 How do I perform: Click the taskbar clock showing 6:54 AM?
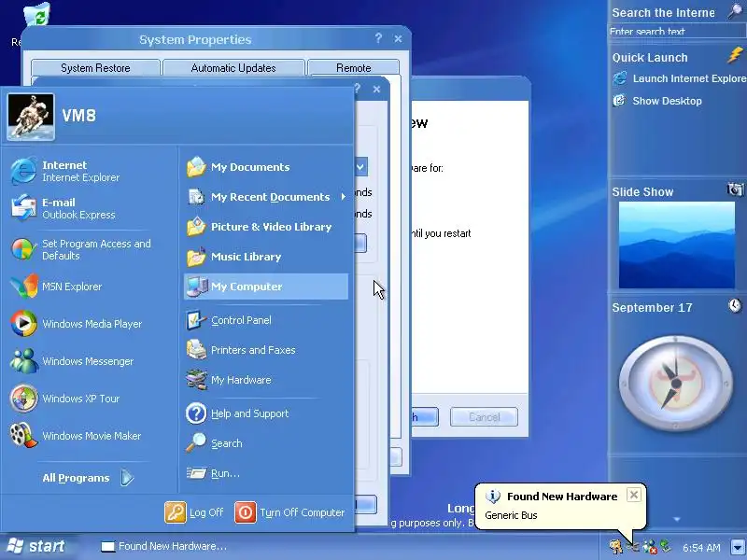click(701, 548)
